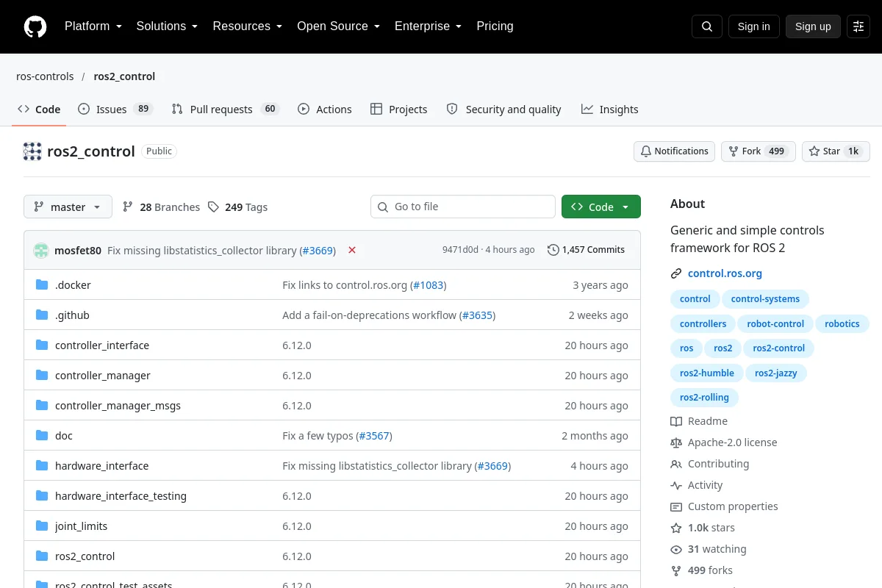Click the Sign up button

pyautogui.click(x=813, y=26)
